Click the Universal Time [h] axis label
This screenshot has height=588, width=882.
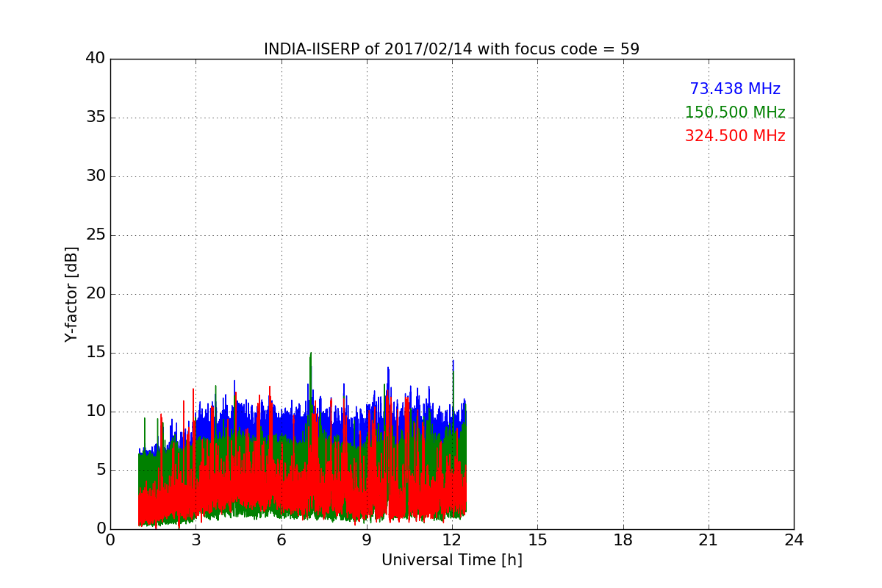(451, 560)
